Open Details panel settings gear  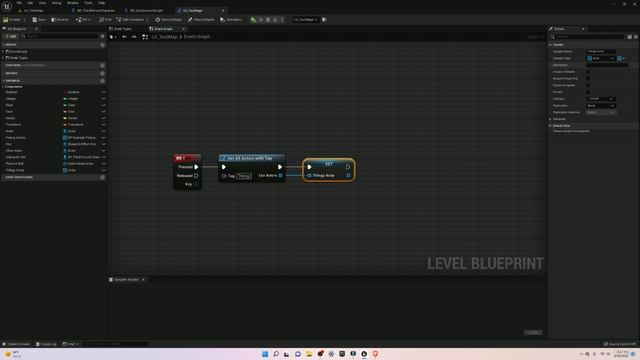click(636, 37)
